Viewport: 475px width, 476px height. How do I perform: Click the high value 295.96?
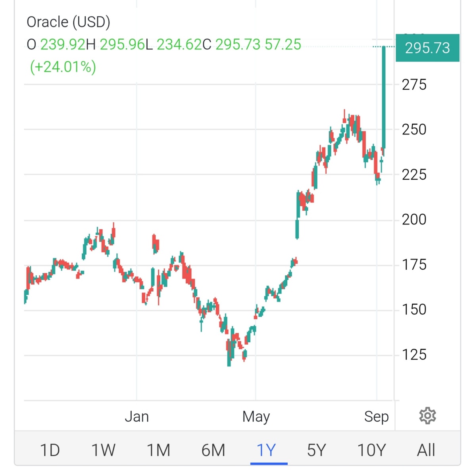click(122, 44)
